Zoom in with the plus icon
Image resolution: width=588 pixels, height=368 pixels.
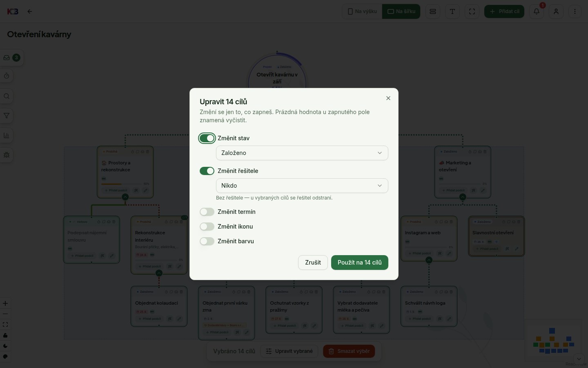5,303
